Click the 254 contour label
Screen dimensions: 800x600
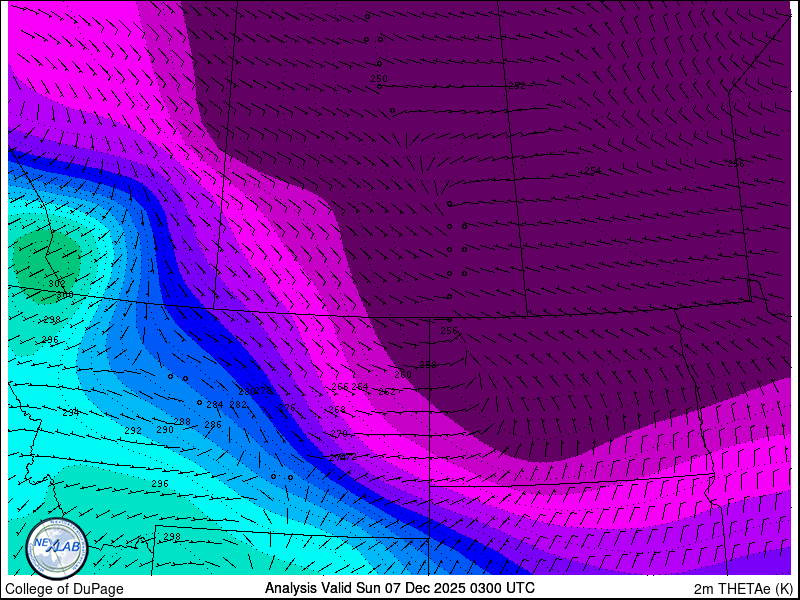(x=592, y=171)
